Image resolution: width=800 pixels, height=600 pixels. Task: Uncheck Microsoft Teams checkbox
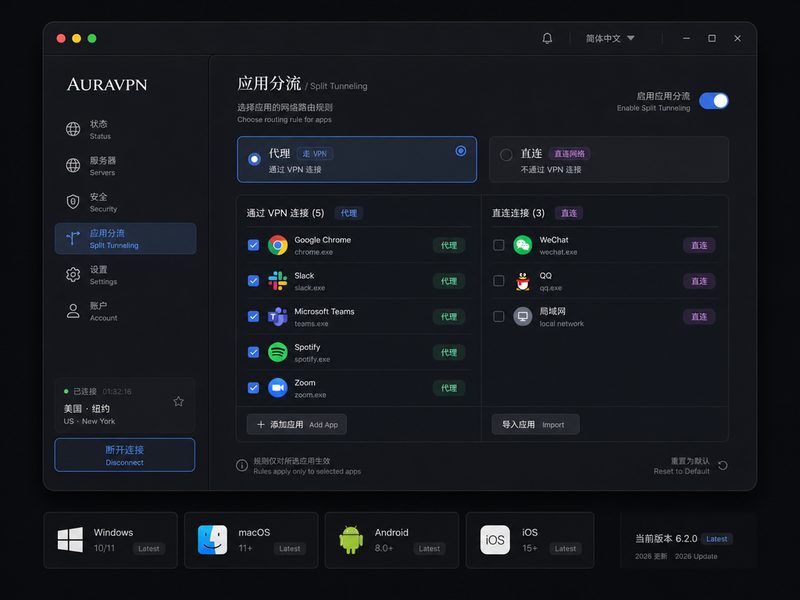point(254,317)
